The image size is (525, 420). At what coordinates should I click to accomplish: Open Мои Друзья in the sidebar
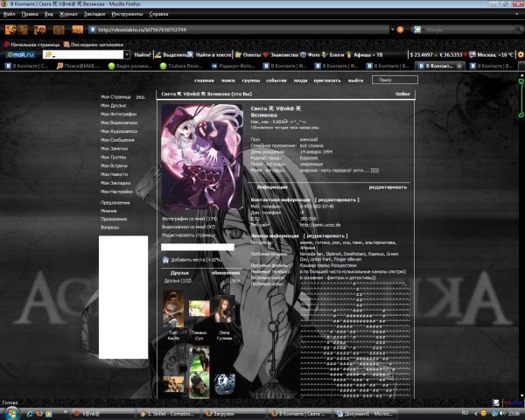(x=113, y=105)
